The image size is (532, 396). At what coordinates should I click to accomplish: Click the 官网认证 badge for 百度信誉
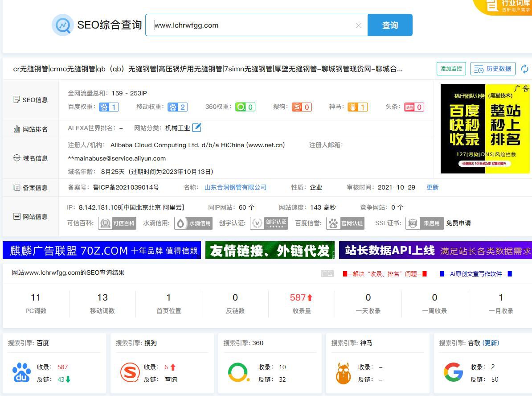[x=345, y=223]
